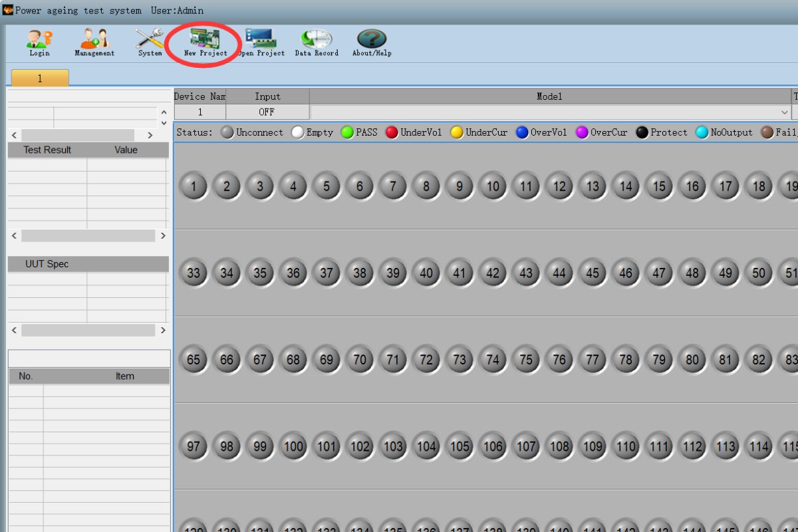Click the Value column header
The image size is (798, 532).
126,150
